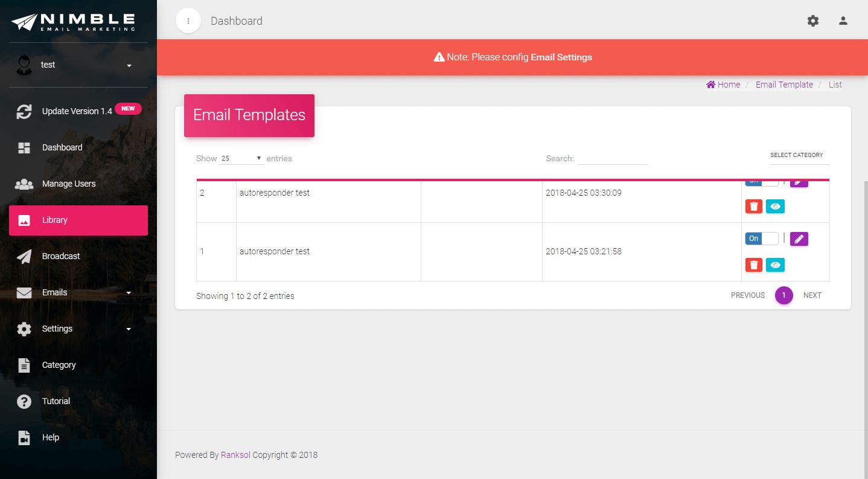Click the Broadcast paper plane icon
868x479 pixels.
tap(24, 256)
